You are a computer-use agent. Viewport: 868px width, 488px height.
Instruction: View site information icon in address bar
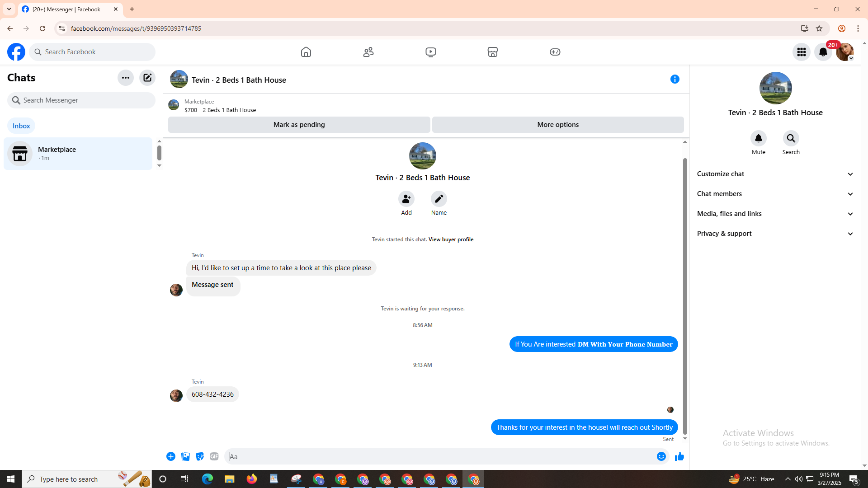62,28
